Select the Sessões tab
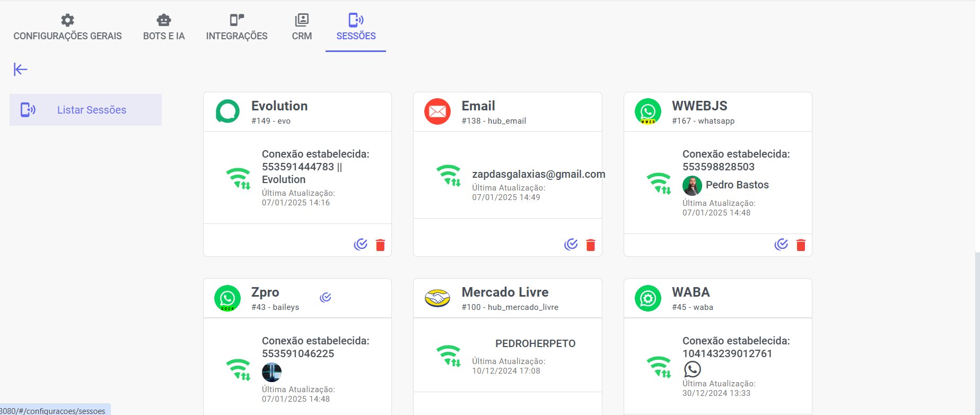 [x=356, y=27]
